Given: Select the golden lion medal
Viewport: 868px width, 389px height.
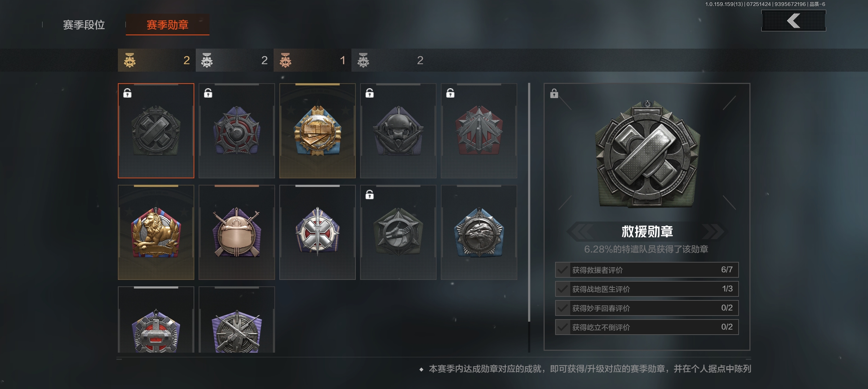Looking at the screenshot, I should (156, 232).
